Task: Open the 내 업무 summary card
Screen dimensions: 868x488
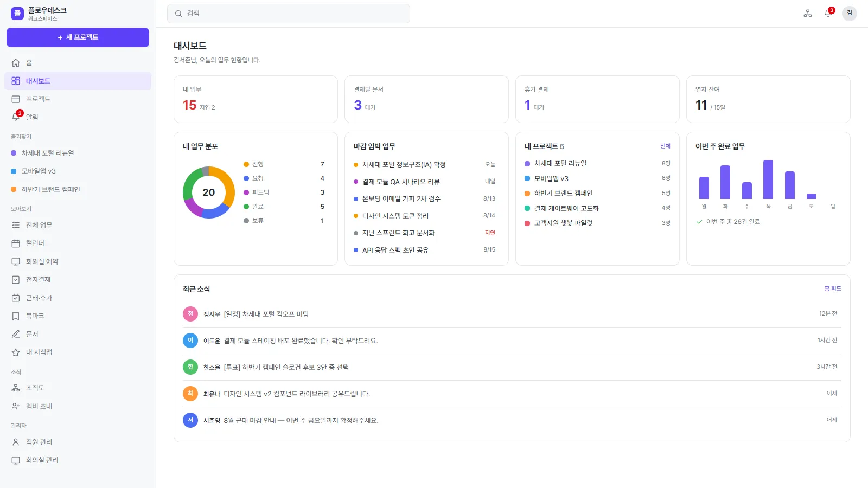Action: coord(256,99)
